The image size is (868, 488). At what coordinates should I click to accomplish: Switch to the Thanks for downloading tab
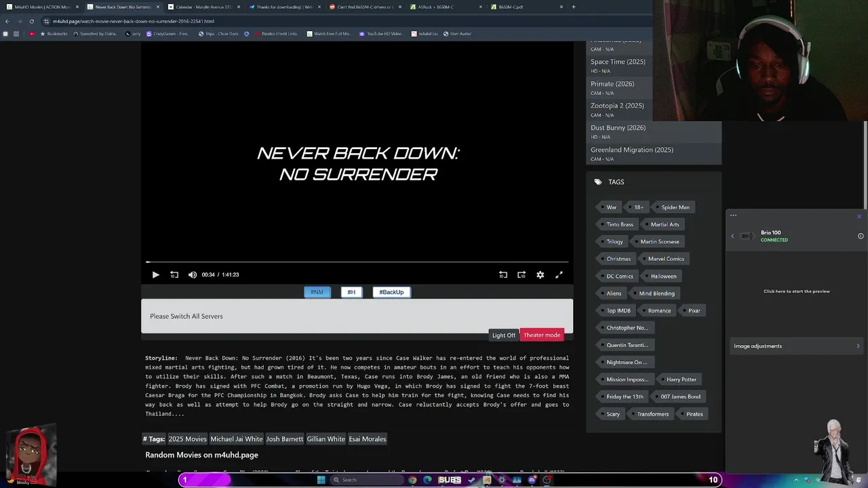(x=284, y=7)
